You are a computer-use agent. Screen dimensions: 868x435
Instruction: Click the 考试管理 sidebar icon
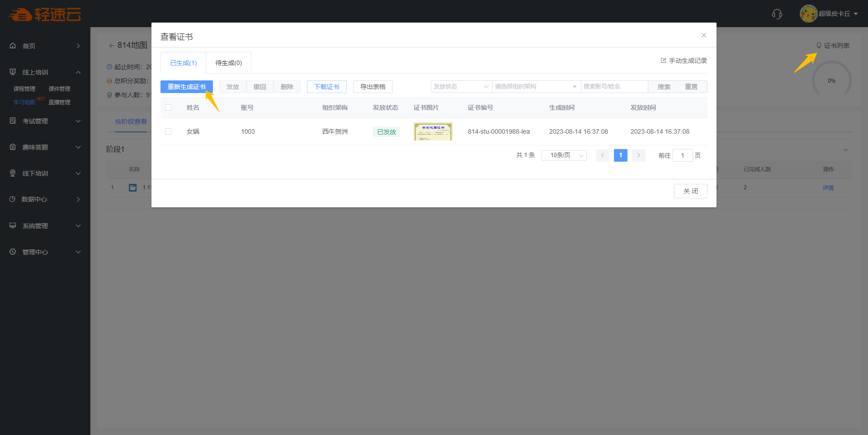click(x=13, y=121)
